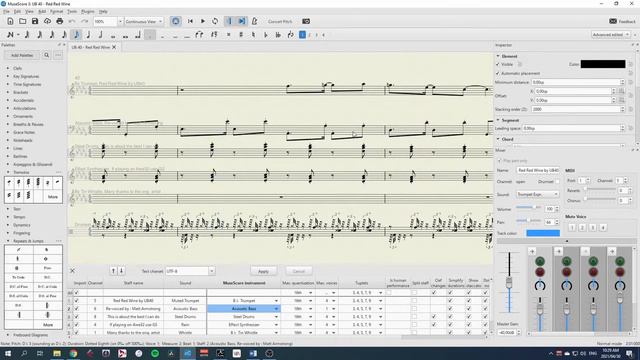The image size is (640, 360).
Task: Open the zoom level dropdown
Action: pyautogui.click(x=120, y=21)
